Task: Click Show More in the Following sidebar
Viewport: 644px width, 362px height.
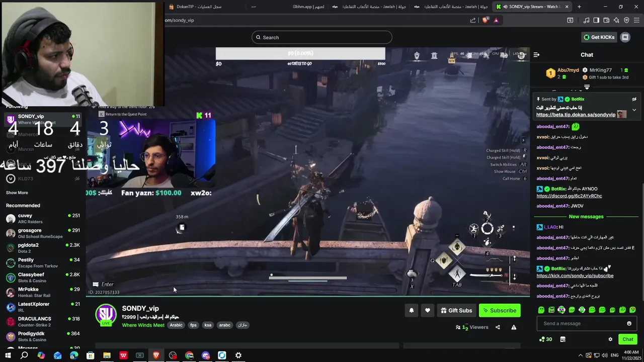Action: (17, 193)
